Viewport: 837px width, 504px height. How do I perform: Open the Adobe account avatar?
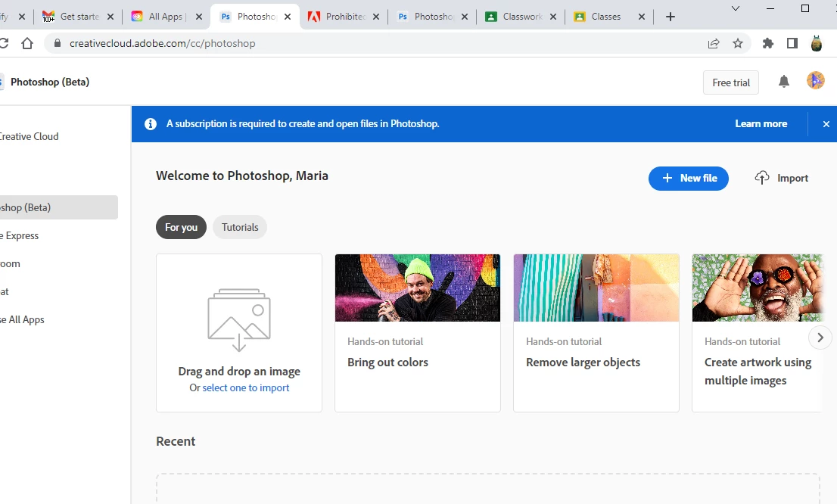pyautogui.click(x=815, y=81)
